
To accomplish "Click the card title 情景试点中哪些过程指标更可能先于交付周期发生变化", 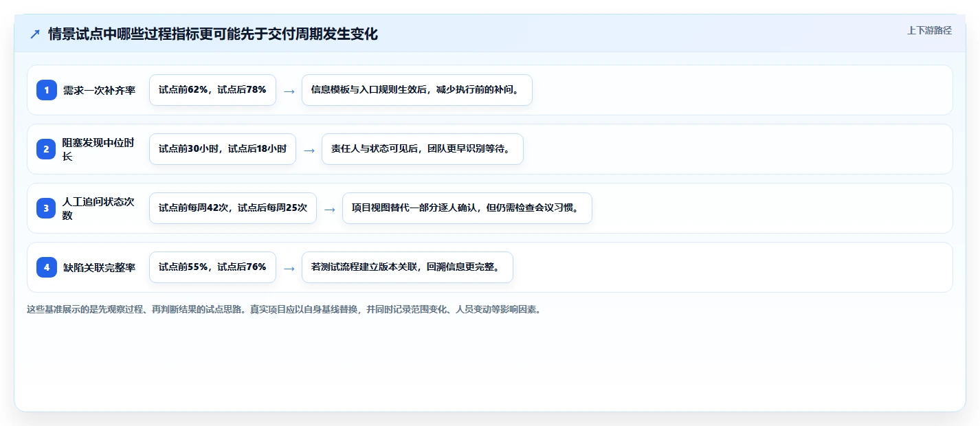I will coord(213,34).
